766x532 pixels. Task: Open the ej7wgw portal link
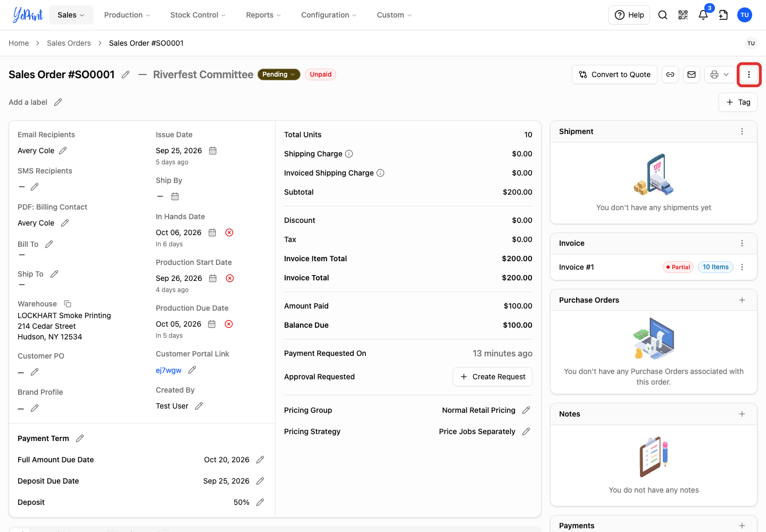(169, 370)
